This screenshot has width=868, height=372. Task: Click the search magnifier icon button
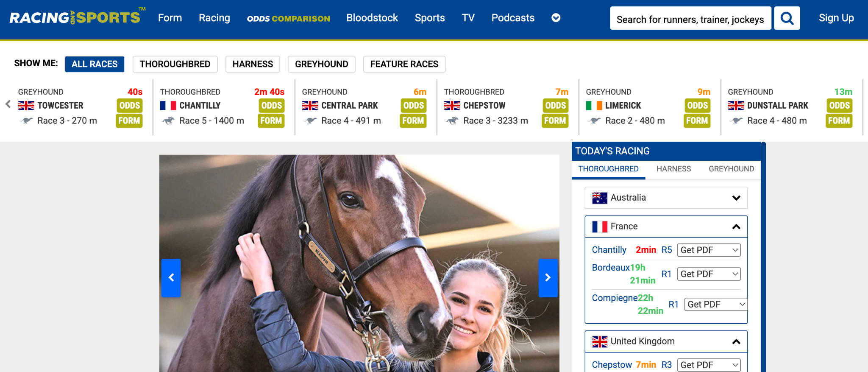point(787,18)
